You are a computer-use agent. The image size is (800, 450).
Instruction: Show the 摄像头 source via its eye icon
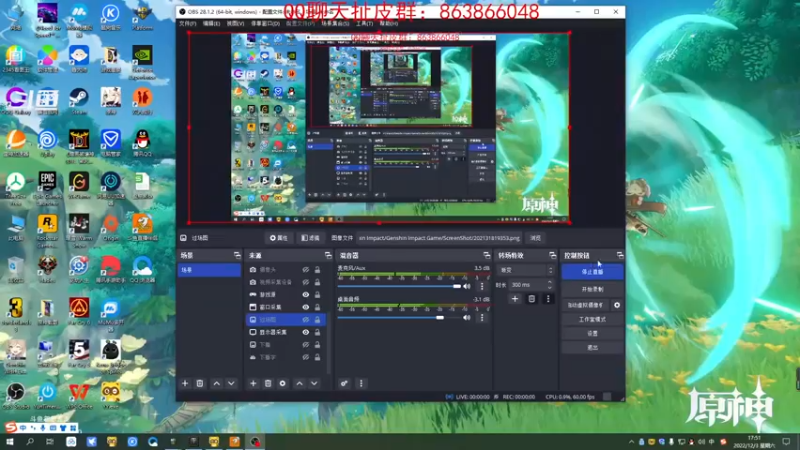pos(305,269)
